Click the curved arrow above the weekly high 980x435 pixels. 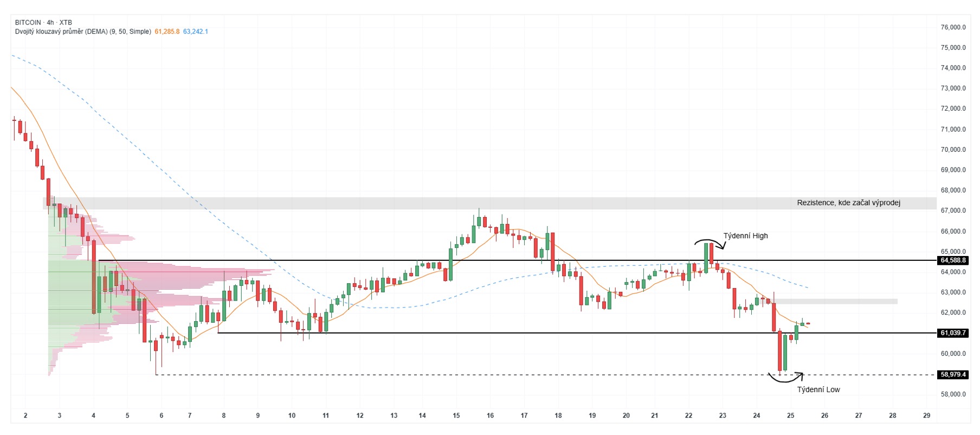710,244
